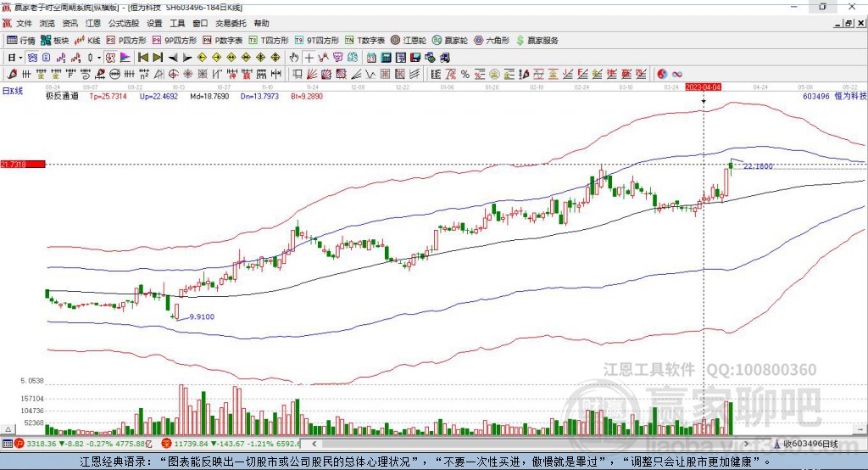Screen dimensions: 868x470
Task: Click the yin-yang Taiji icon
Action: (x=662, y=75)
